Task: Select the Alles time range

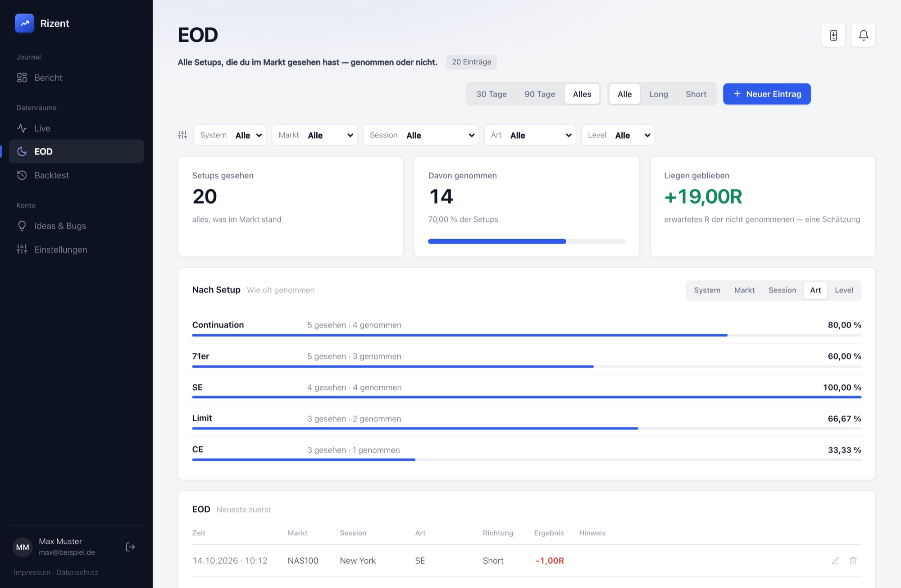Action: [x=582, y=94]
